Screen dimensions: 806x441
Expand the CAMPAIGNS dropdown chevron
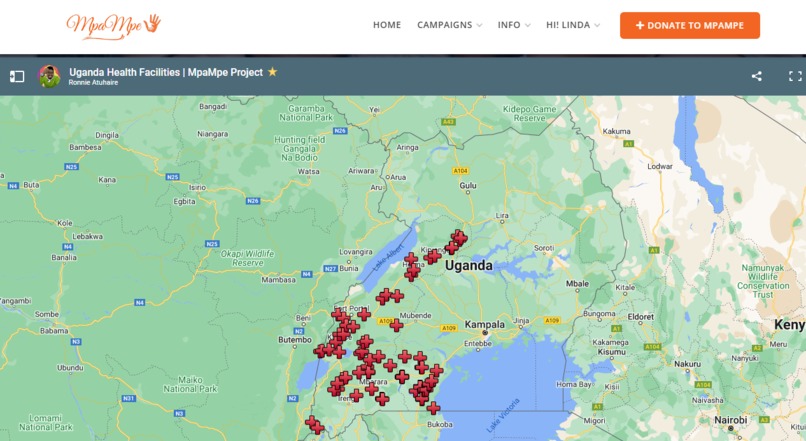(479, 25)
